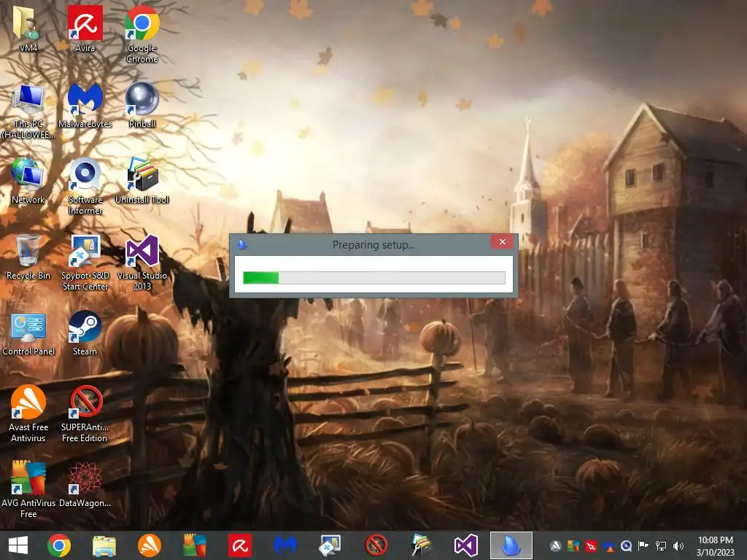Select the Network desktop icon
This screenshot has height=560, width=747.
(28, 181)
